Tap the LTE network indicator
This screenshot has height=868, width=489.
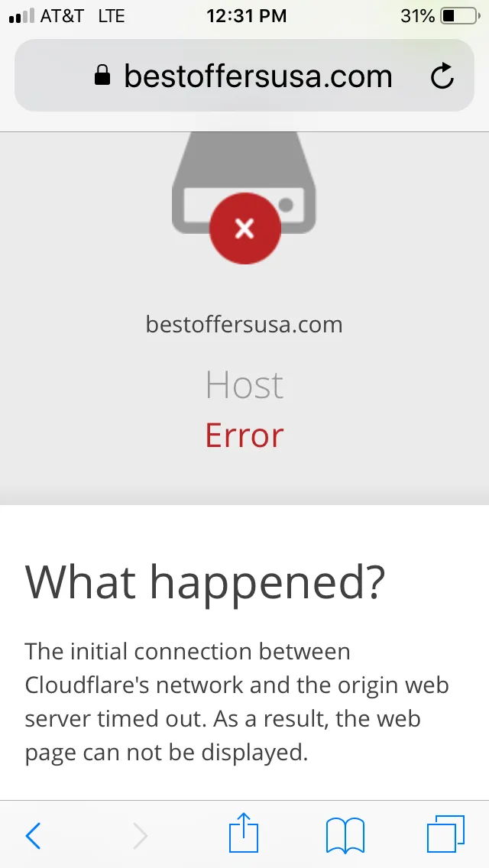pos(112,16)
